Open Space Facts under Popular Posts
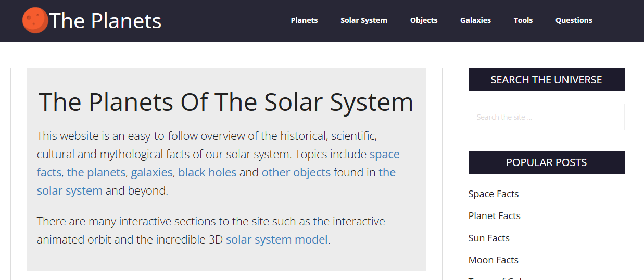 tap(494, 194)
